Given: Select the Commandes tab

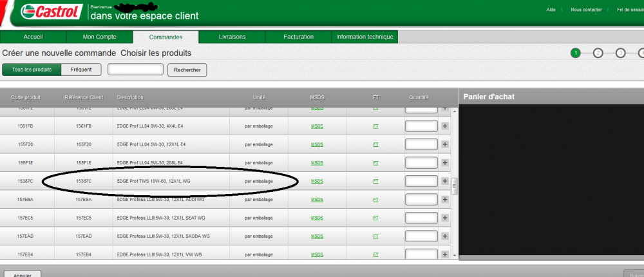Looking at the screenshot, I should [x=166, y=37].
